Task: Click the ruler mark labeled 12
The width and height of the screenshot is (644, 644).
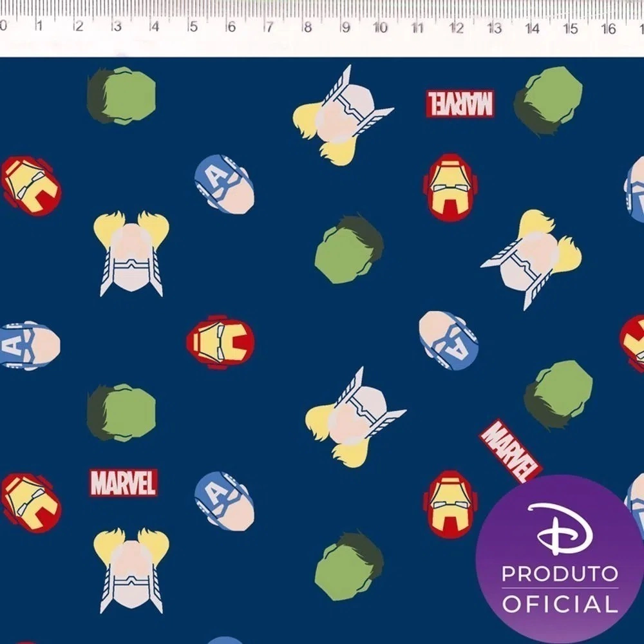Action: click(457, 28)
